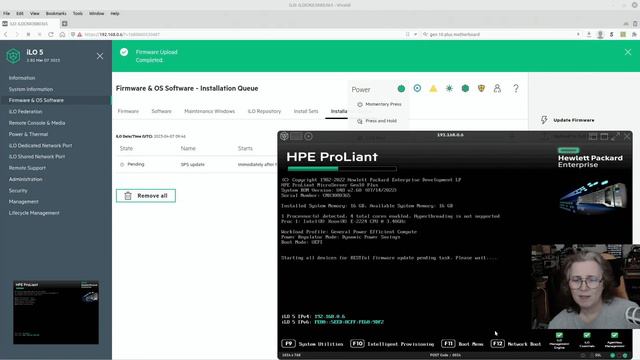Click the sun-shaped status icon in header
The height and width of the screenshot is (360, 640).
(449, 88)
